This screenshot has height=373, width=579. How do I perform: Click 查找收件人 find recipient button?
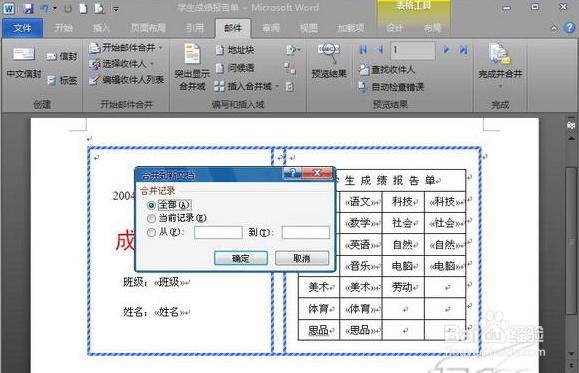(x=387, y=69)
